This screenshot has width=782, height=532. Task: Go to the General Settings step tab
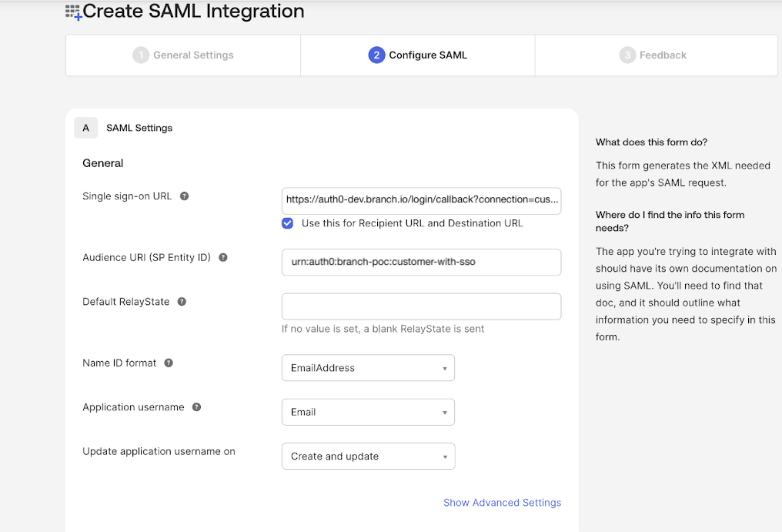point(183,55)
